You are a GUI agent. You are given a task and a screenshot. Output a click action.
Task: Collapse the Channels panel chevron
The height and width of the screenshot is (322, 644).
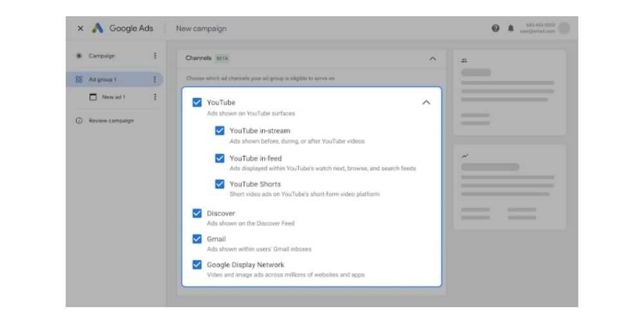point(432,59)
